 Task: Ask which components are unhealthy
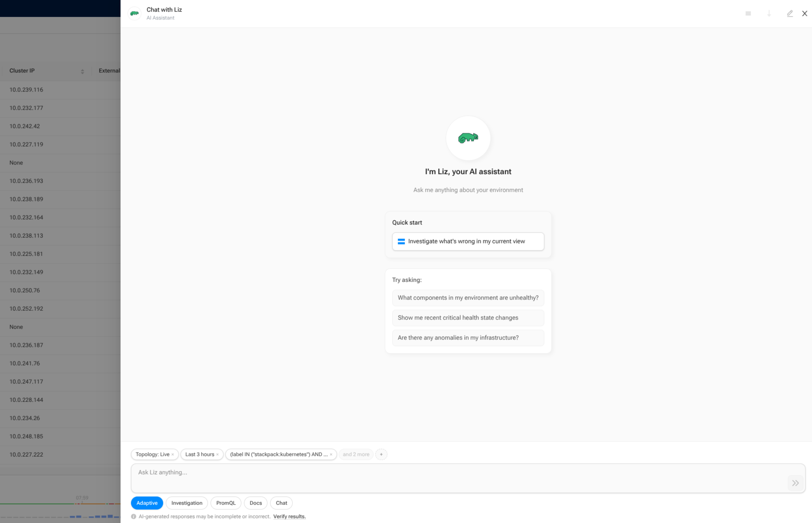coord(468,298)
